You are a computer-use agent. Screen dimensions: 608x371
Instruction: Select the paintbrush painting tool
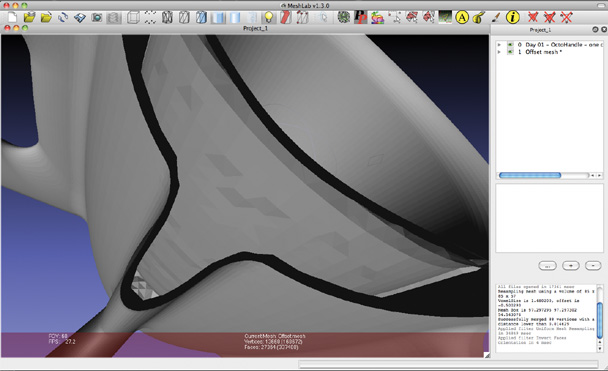496,17
